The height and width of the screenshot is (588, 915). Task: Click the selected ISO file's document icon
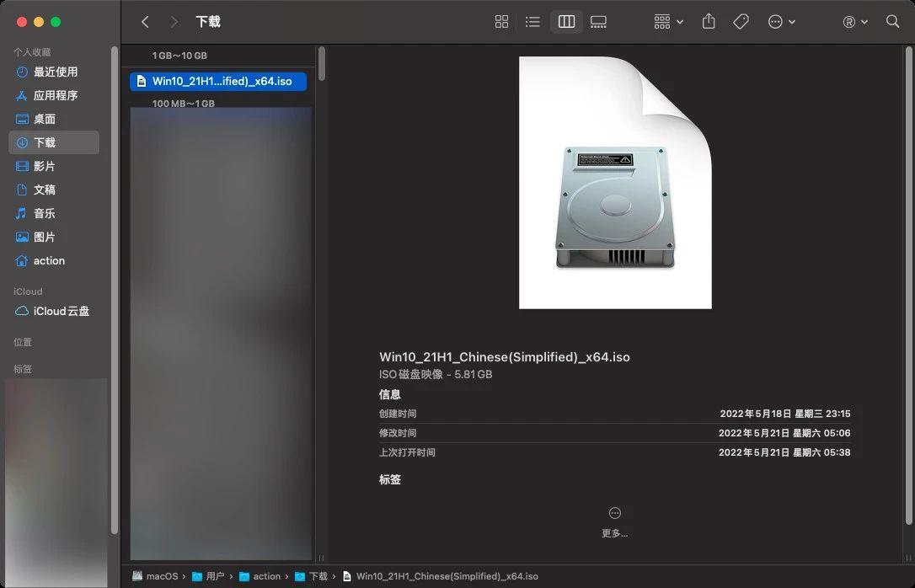tap(141, 82)
